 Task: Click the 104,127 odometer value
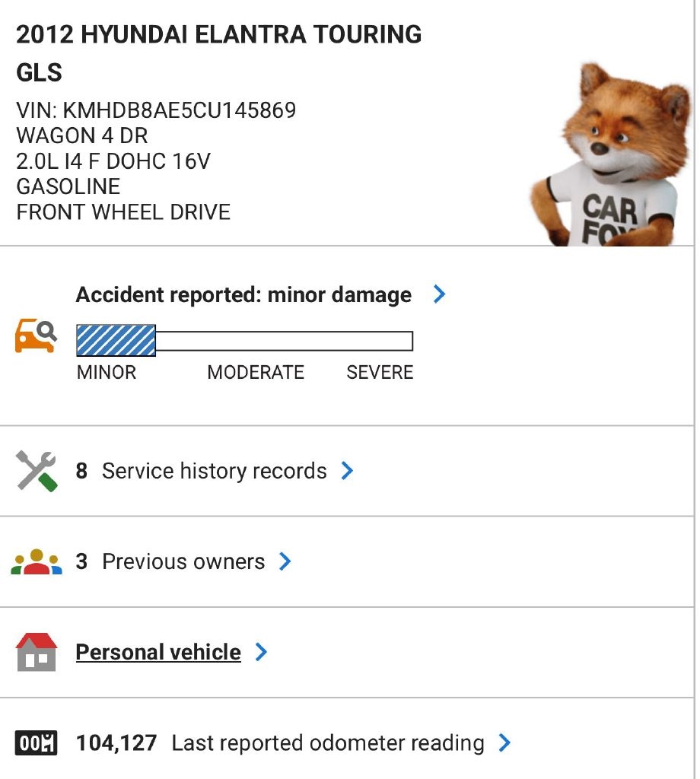pos(116,742)
